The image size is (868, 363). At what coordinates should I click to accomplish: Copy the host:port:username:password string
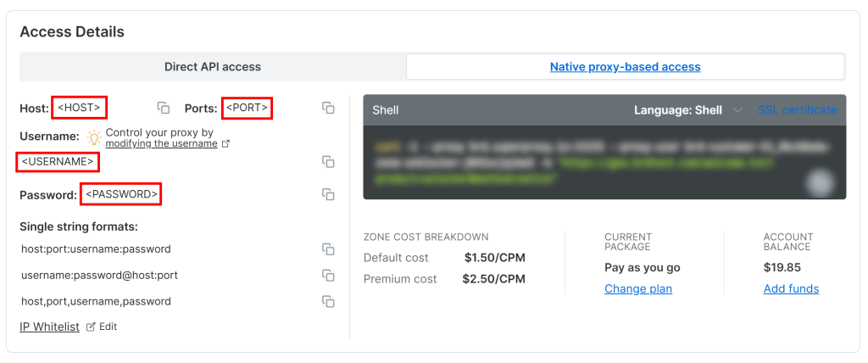[x=328, y=249]
